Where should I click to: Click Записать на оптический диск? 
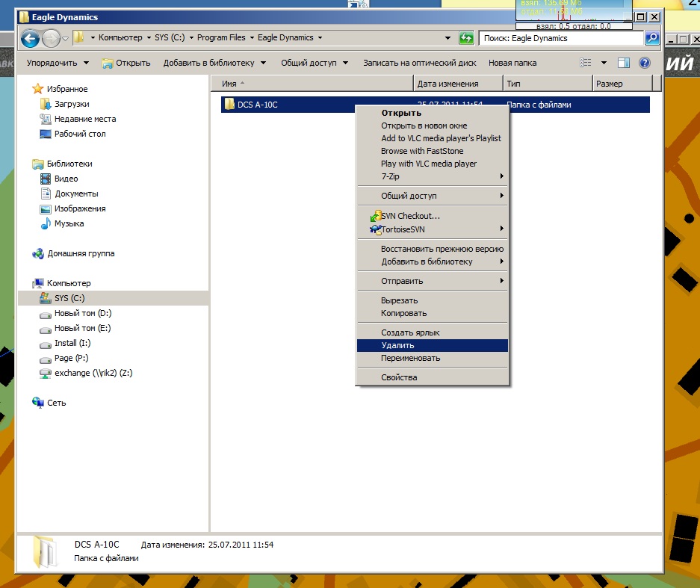pos(420,63)
